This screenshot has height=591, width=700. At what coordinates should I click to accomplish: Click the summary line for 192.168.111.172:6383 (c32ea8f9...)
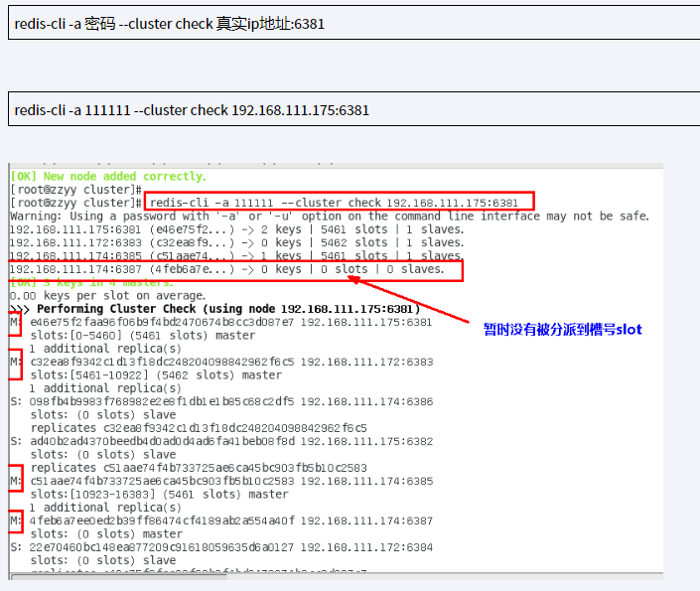coord(237,242)
